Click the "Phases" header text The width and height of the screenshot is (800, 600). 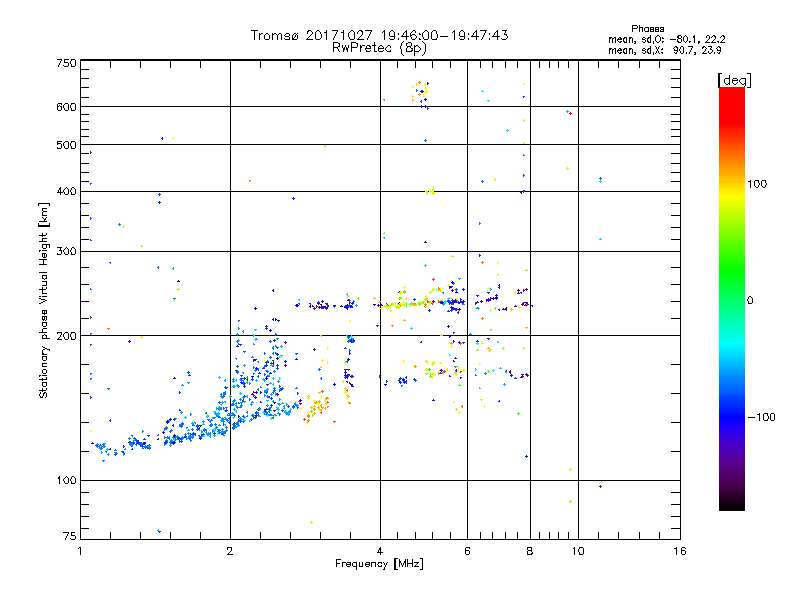tap(647, 29)
